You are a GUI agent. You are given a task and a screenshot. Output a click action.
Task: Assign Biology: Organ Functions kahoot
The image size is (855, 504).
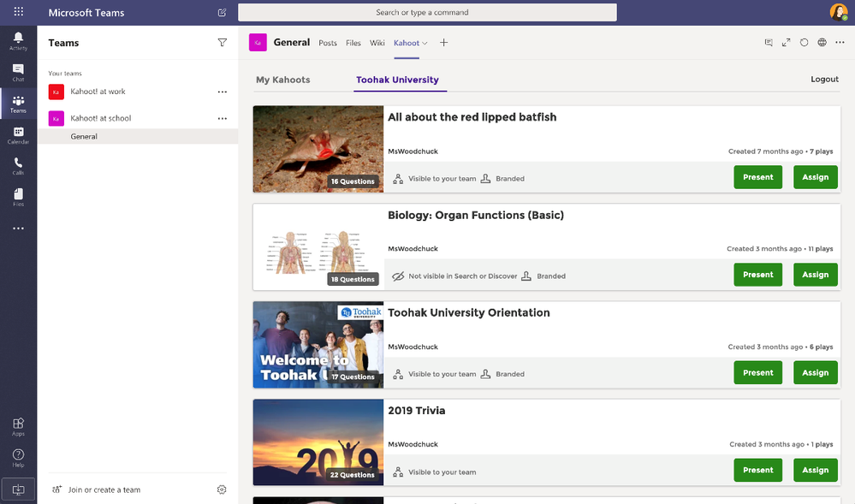tap(815, 275)
